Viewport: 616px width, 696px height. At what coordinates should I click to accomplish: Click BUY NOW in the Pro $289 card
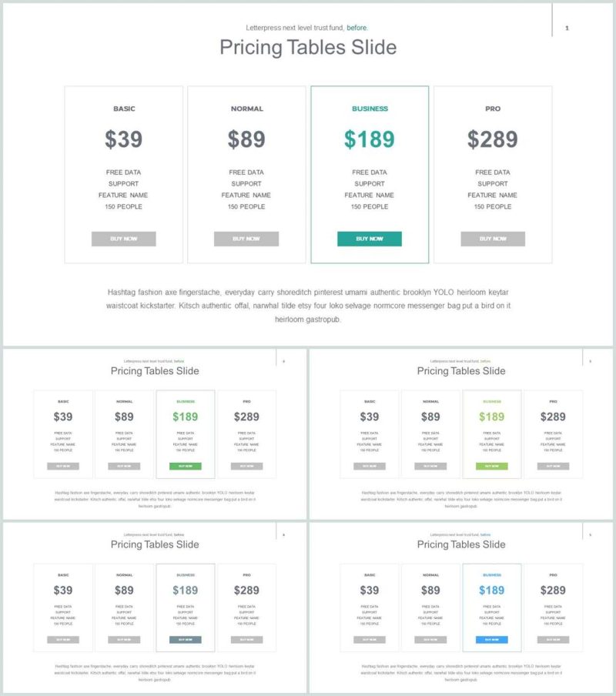coord(493,239)
